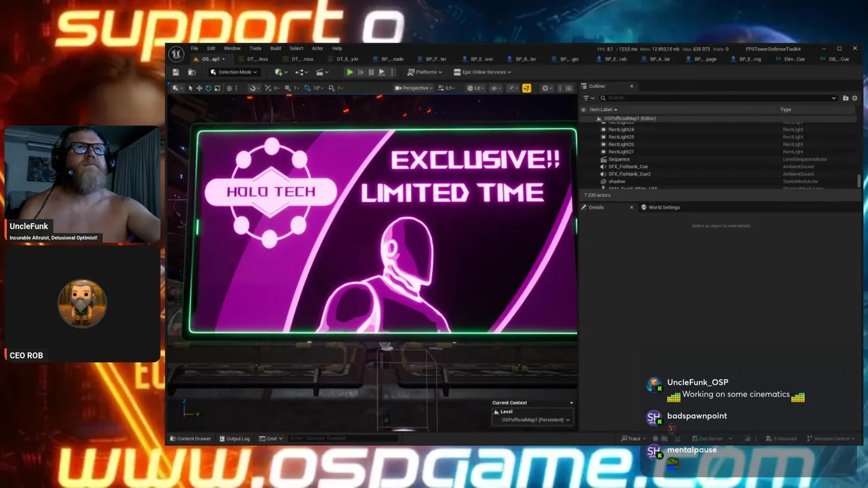The image size is (868, 488).
Task: Open the Output Log
Action: point(234,439)
